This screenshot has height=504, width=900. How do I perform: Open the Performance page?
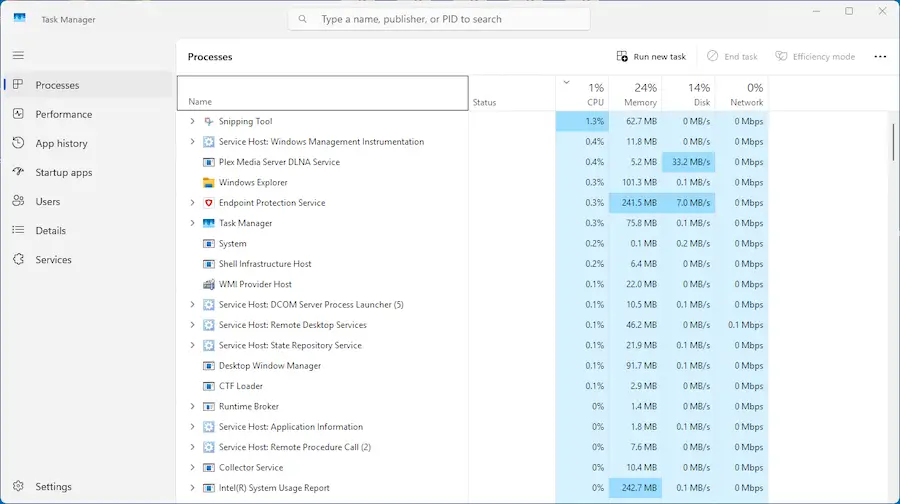(87, 114)
